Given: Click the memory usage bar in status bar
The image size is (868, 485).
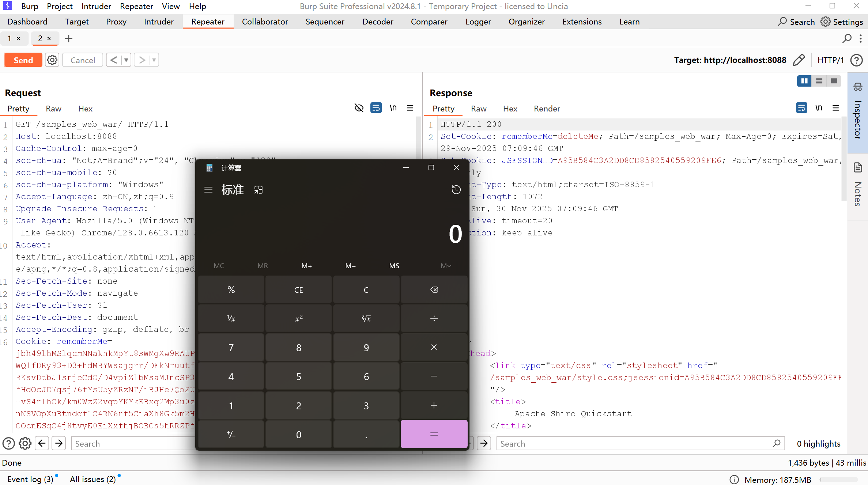Looking at the screenshot, I should point(838,480).
